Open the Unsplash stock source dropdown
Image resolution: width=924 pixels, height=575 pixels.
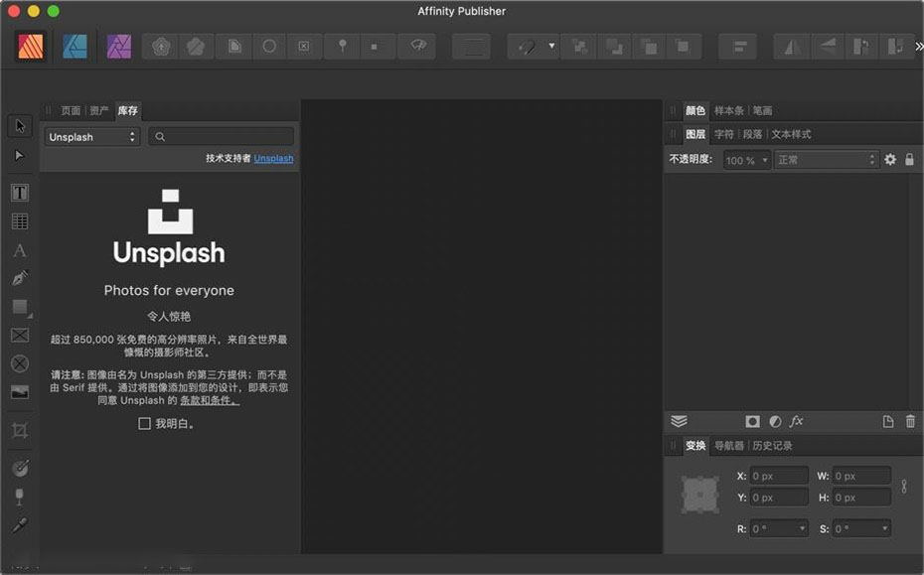coord(92,137)
